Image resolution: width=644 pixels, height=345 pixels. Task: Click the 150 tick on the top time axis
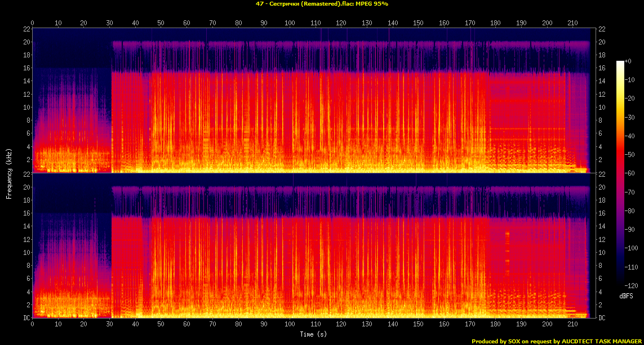(x=418, y=23)
